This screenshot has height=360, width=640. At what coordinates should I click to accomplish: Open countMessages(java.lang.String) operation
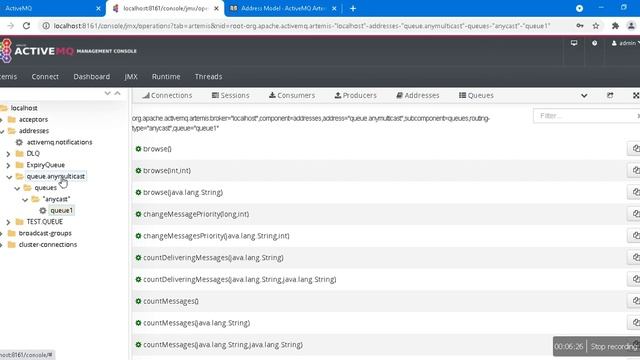tap(197, 323)
